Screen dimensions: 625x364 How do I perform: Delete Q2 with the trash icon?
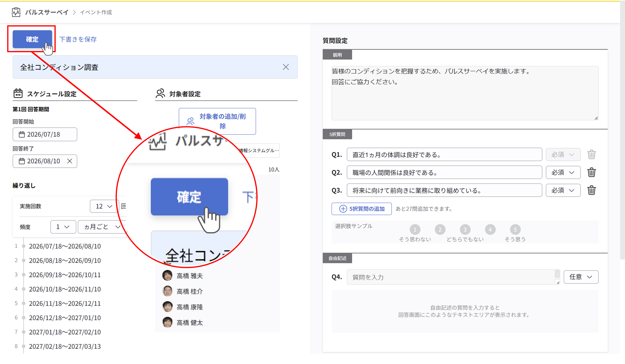coord(592,172)
